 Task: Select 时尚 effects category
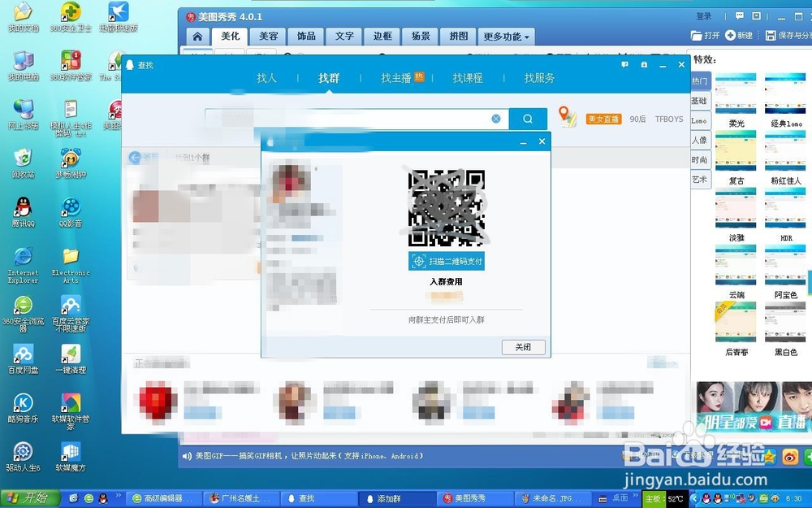pos(700,159)
